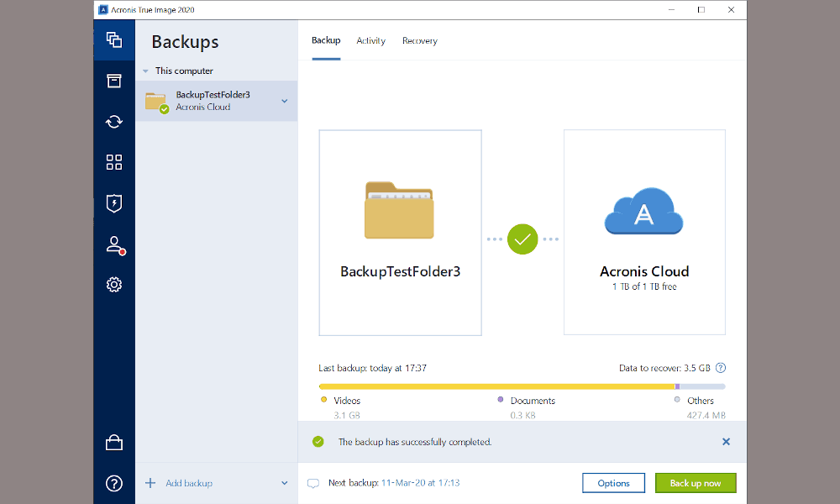Click the BackupTestFolder3 source panel
The height and width of the screenshot is (504, 840).
pos(400,233)
